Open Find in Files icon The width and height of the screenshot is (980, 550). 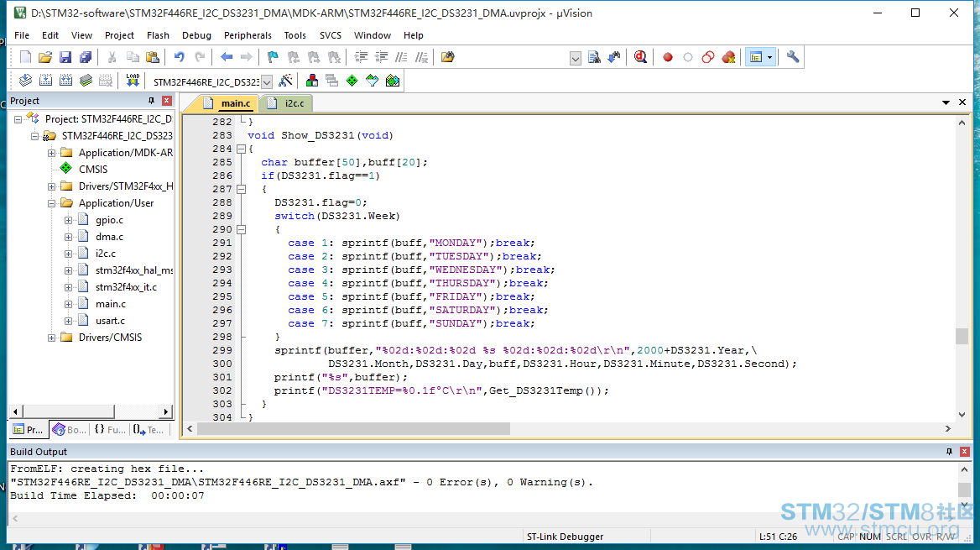pos(594,58)
